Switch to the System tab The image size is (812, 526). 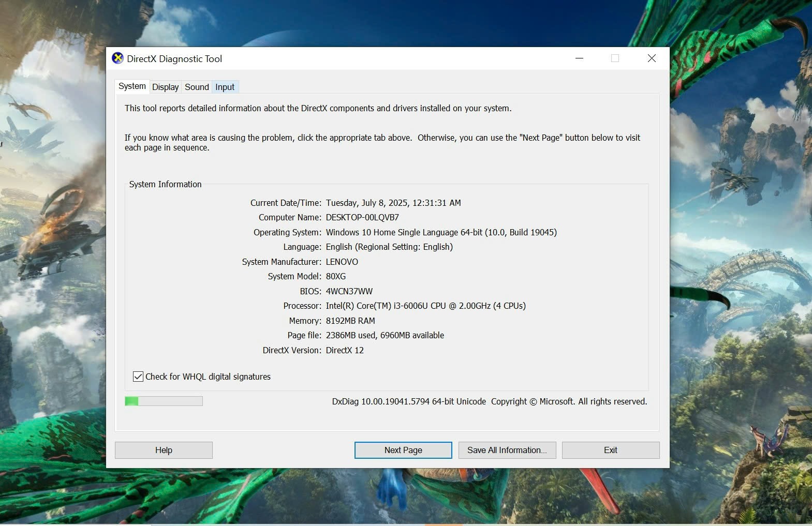pyautogui.click(x=132, y=86)
